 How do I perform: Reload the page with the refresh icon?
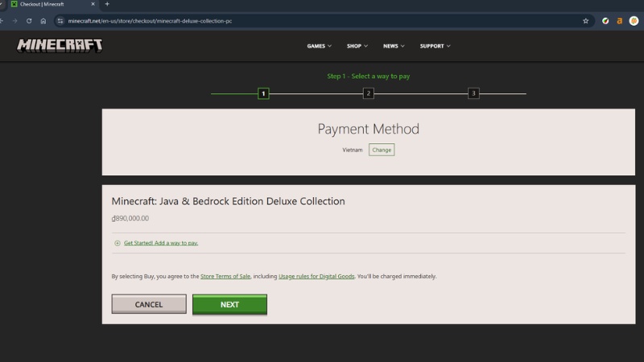click(x=29, y=21)
